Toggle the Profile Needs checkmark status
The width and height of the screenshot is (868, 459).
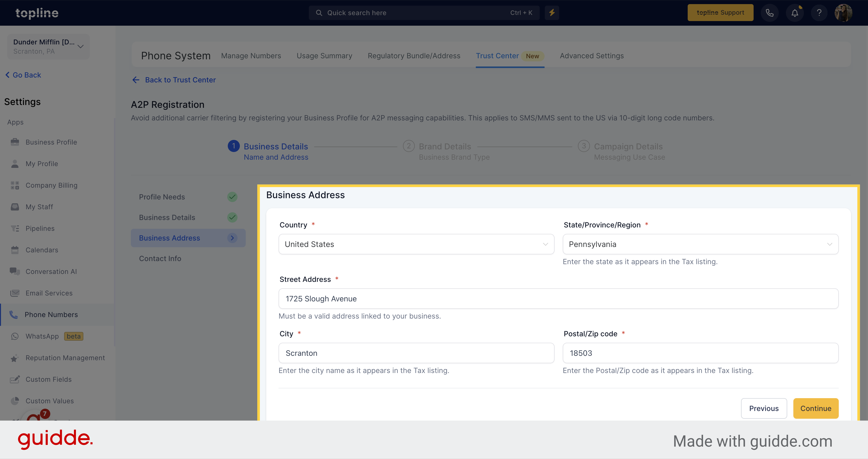click(232, 197)
